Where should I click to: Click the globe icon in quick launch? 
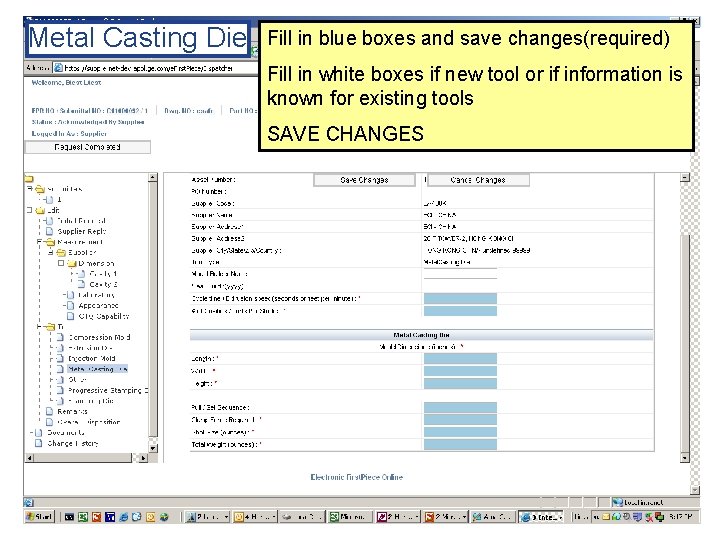[x=164, y=517]
